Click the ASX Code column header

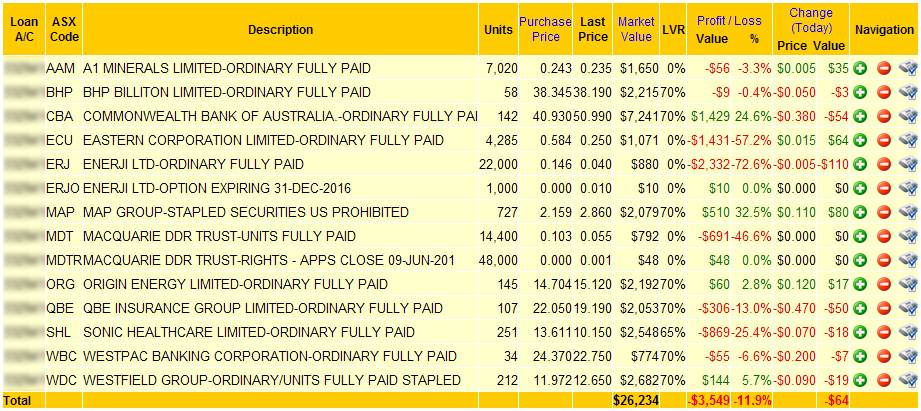pyautogui.click(x=63, y=29)
